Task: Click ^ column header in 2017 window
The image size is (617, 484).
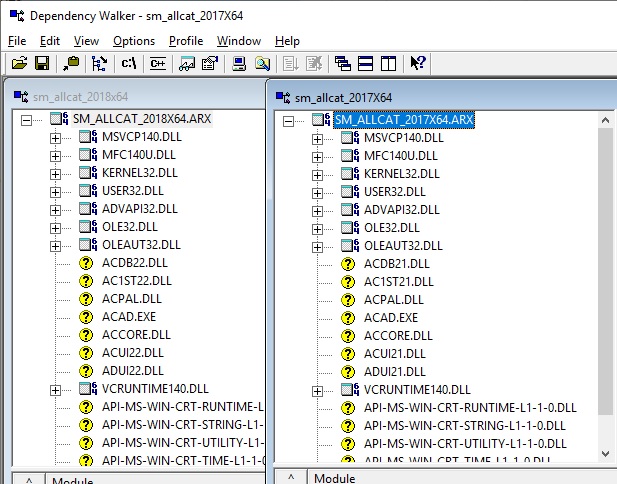Action: pyautogui.click(x=291, y=477)
